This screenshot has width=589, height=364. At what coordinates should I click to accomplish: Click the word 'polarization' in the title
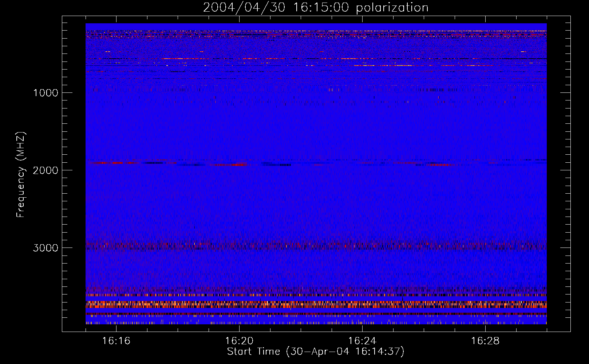[392, 8]
